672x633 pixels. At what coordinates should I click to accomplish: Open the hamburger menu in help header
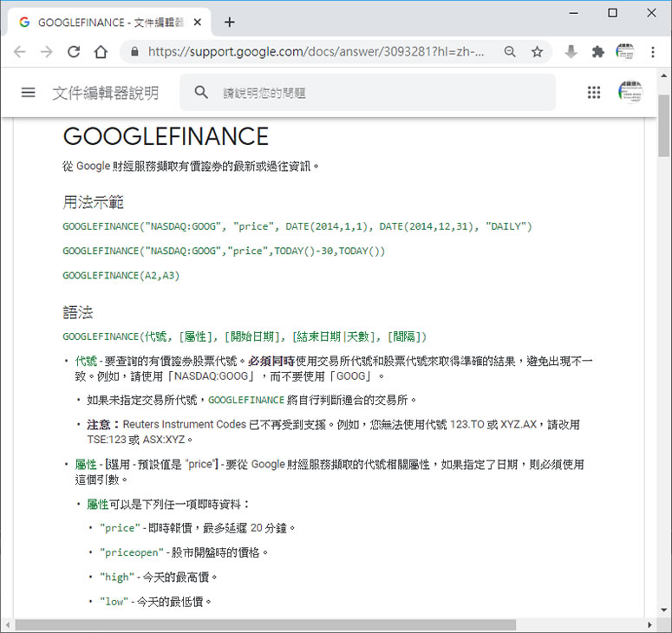click(x=29, y=92)
